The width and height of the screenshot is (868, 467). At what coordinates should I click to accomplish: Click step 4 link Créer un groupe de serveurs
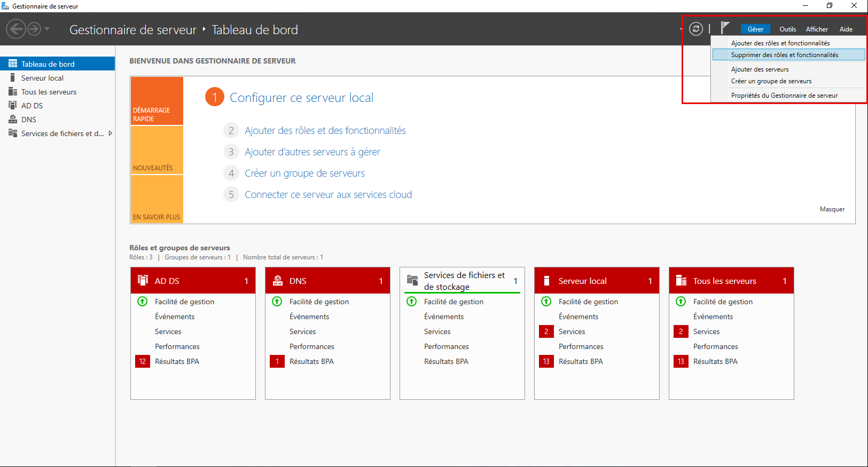[304, 173]
